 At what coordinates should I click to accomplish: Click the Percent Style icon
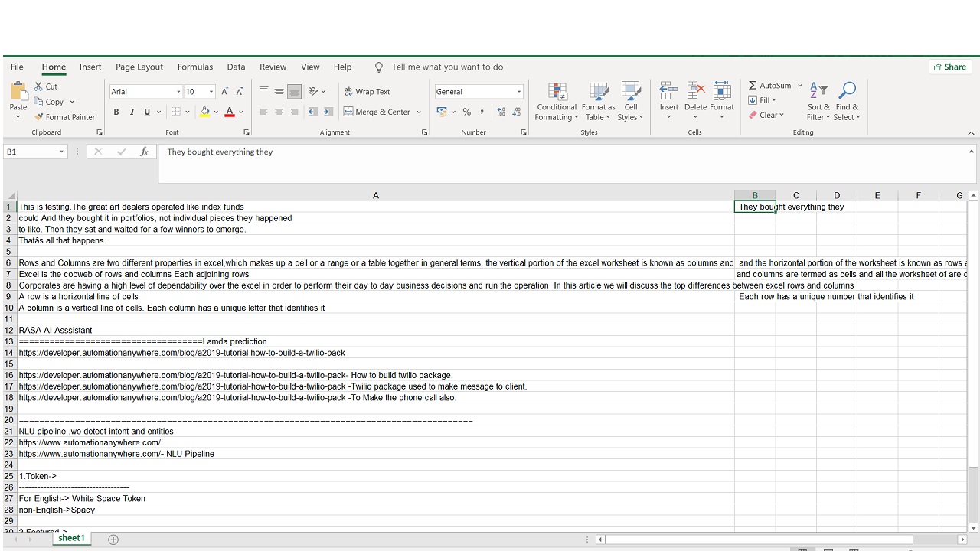(466, 112)
